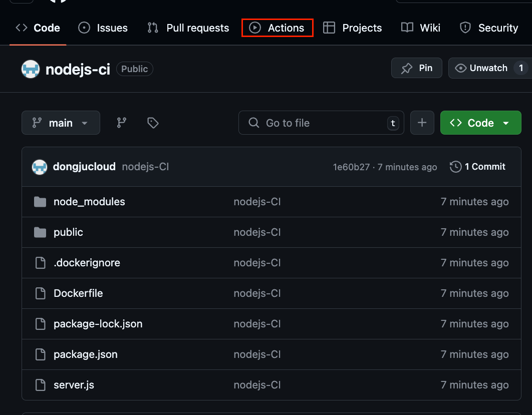Viewport: 532px width, 415px height.
Task: Open nodejs-CI commit message in server.js row
Action: point(257,385)
